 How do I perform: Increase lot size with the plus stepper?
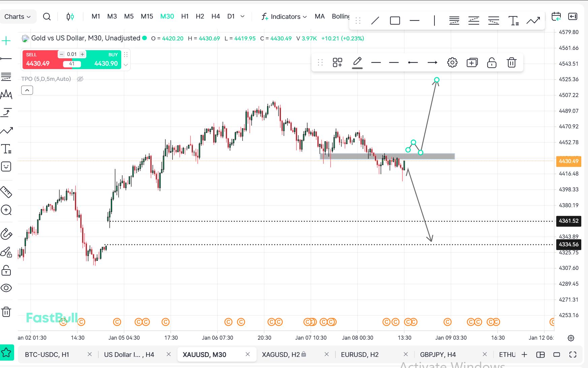(82, 54)
